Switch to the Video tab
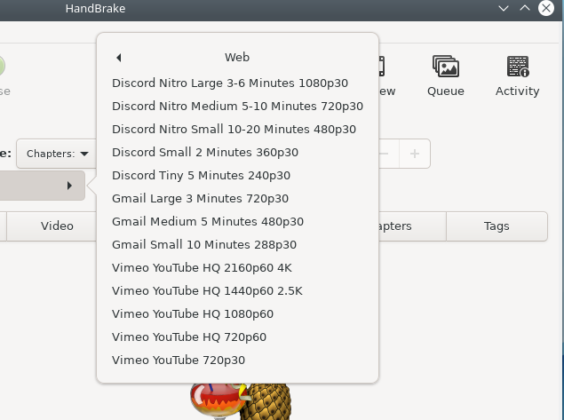The image size is (564, 420). point(57,226)
